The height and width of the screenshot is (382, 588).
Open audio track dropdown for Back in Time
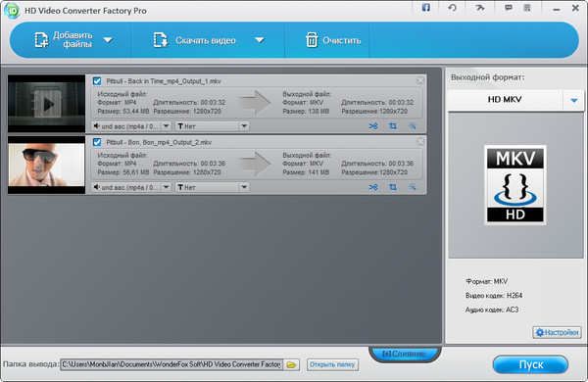click(x=131, y=126)
